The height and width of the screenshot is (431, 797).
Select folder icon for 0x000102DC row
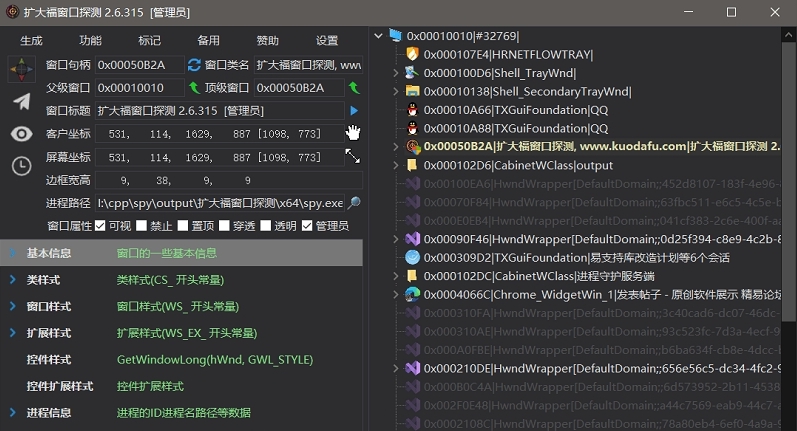point(412,276)
